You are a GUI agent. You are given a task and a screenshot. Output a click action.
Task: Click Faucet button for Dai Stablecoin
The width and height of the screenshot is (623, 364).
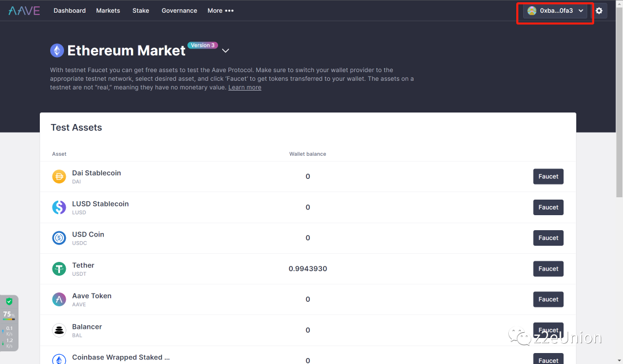tap(548, 177)
